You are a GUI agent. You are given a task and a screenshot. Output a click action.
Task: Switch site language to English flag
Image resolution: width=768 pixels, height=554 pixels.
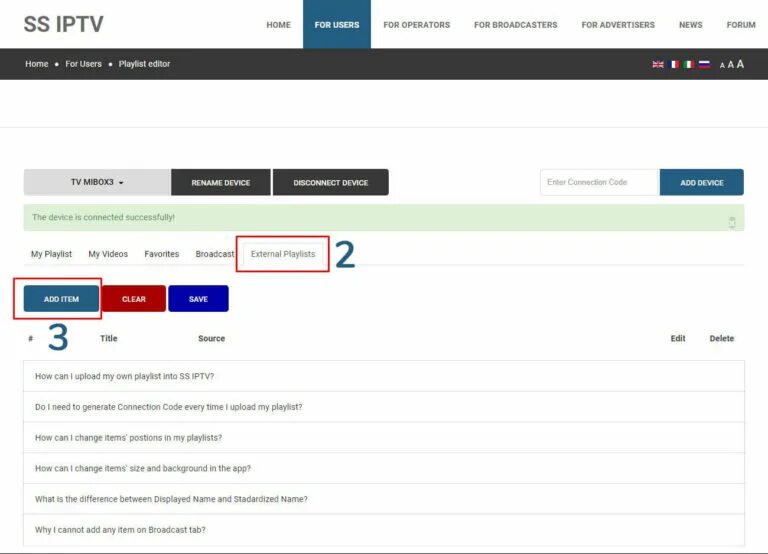(x=658, y=64)
